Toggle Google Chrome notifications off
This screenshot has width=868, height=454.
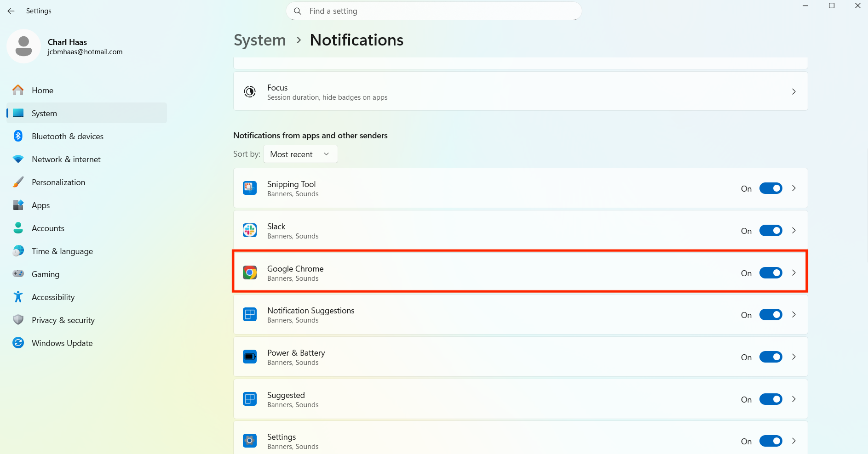tap(770, 272)
